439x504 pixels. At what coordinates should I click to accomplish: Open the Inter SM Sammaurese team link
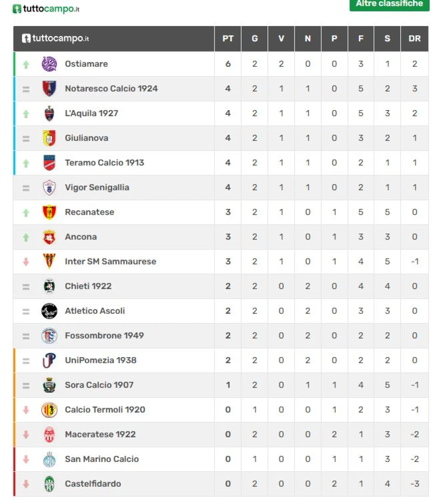110,262
